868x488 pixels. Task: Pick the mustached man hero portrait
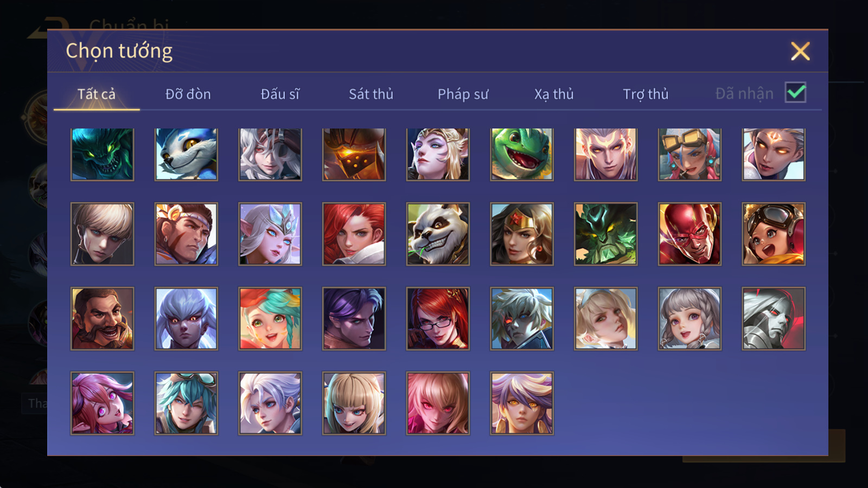102,319
